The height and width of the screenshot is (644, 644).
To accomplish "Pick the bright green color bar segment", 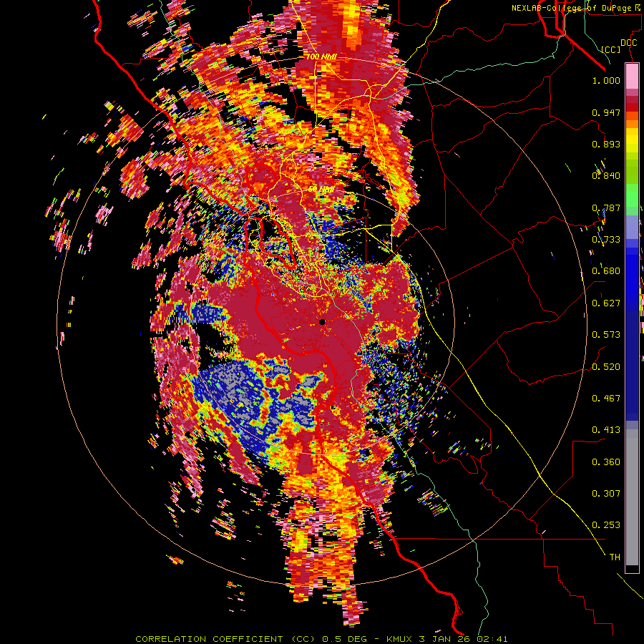I will (632, 195).
